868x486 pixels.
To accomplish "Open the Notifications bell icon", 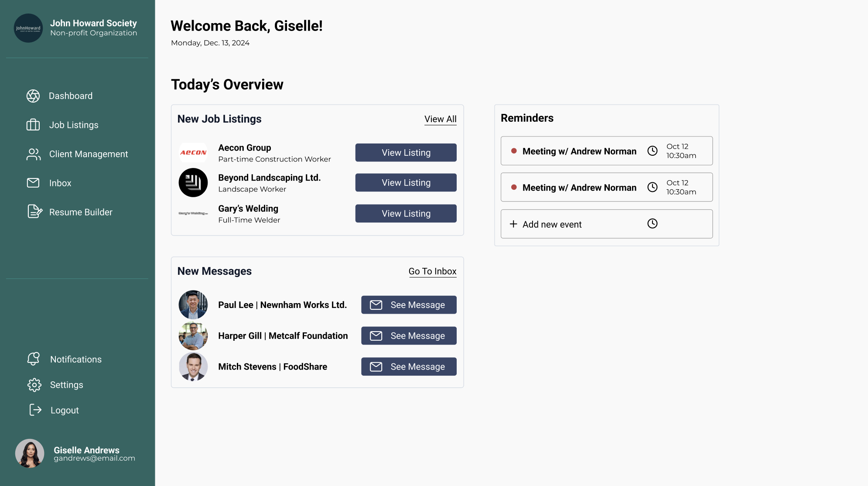I will click(34, 359).
